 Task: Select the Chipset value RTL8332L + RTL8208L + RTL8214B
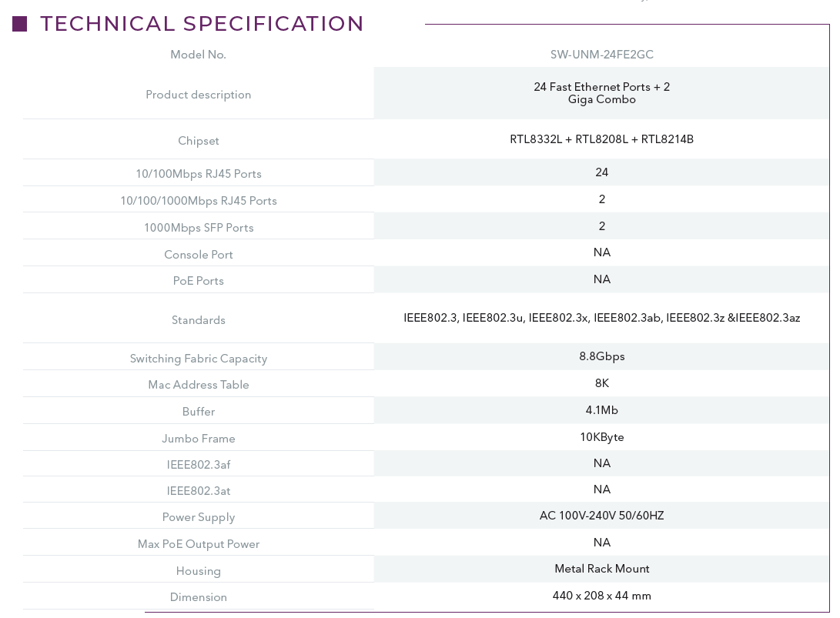[x=601, y=139]
